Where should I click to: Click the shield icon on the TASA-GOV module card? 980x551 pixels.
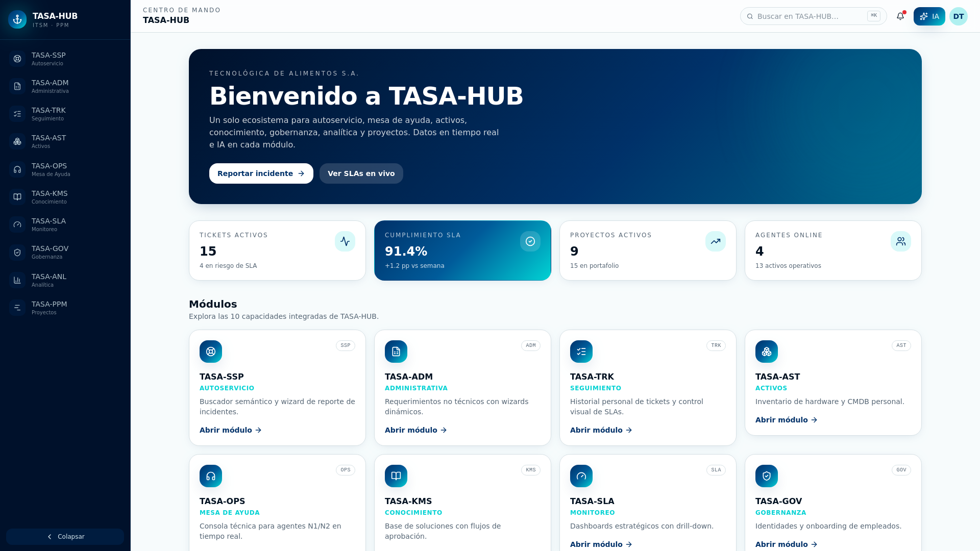(x=767, y=476)
